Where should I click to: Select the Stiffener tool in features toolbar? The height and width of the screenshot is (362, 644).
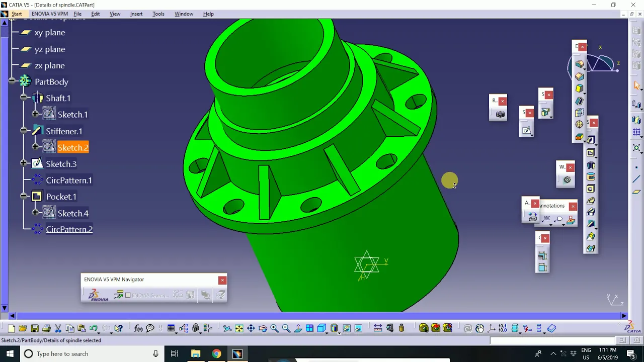click(591, 224)
